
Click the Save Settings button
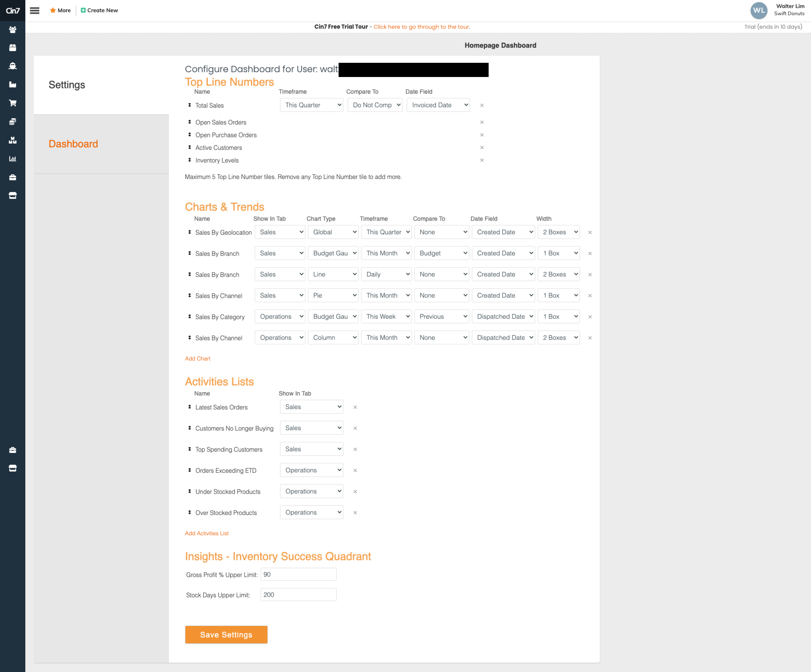[x=226, y=635]
